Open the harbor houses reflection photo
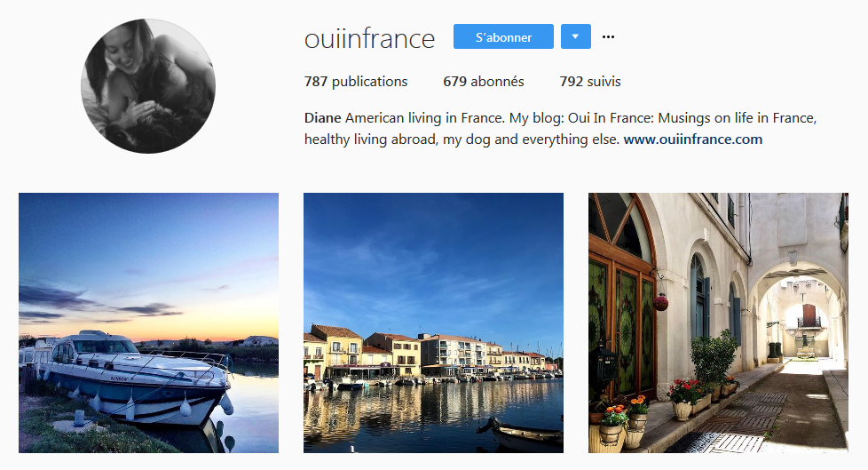Viewport: 868px width, 470px height. tap(433, 323)
